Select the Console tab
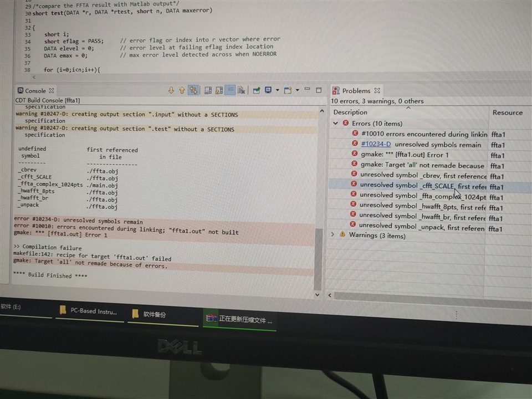Viewport: 532px width, 399px height. coord(35,91)
